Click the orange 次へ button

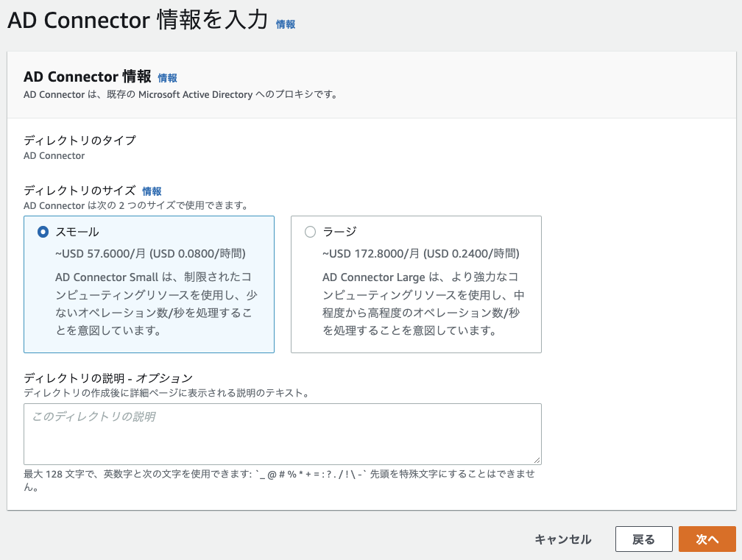pyautogui.click(x=707, y=539)
